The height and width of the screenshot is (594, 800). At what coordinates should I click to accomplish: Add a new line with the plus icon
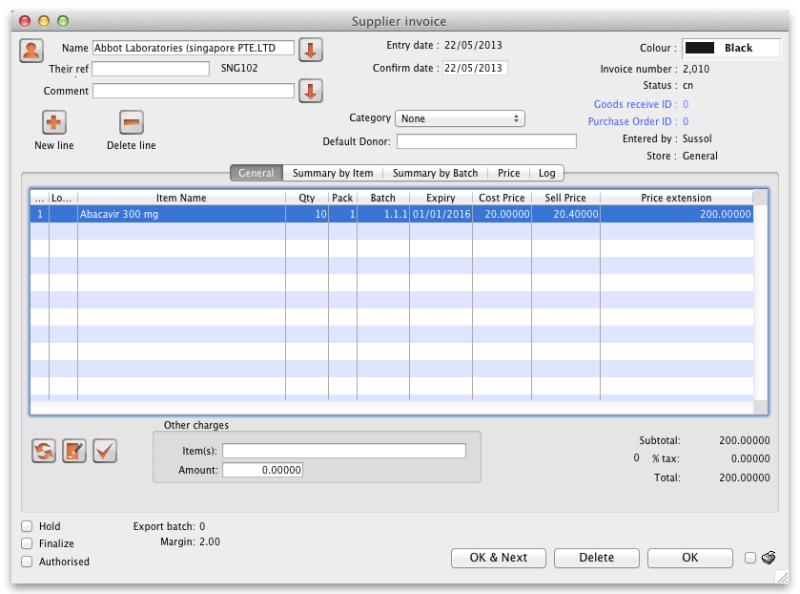(54, 123)
